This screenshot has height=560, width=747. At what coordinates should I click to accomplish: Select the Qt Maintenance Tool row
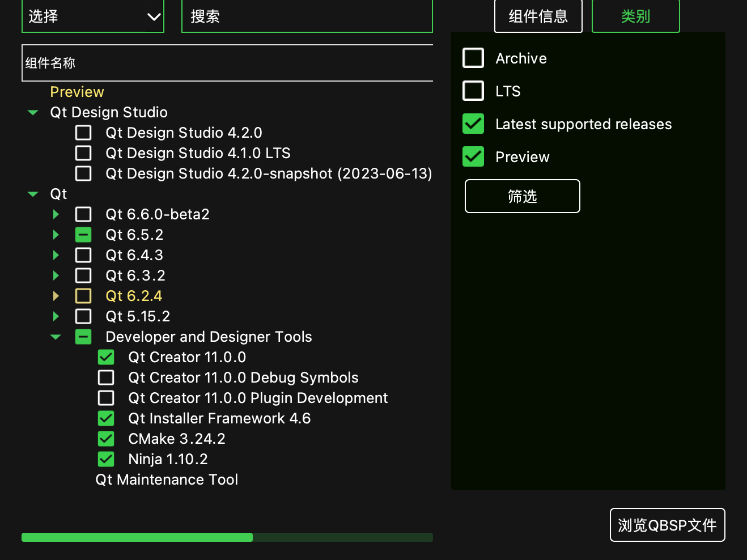167,480
